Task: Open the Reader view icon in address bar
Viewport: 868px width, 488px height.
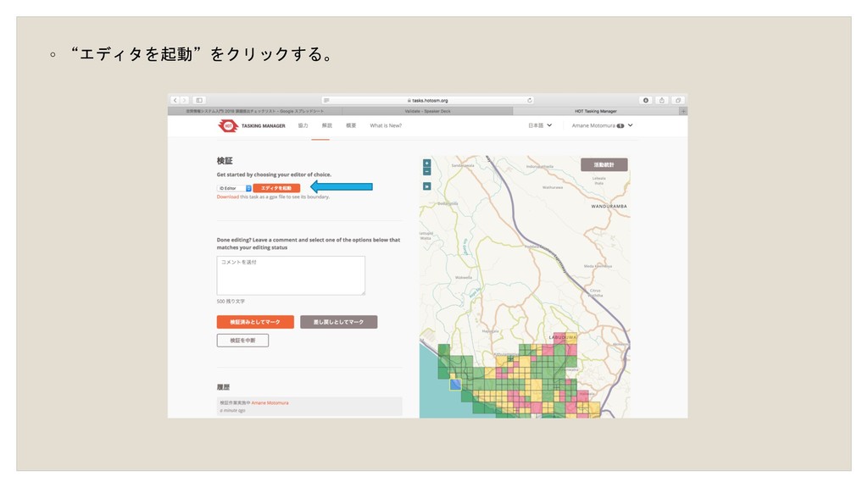Action: (326, 100)
